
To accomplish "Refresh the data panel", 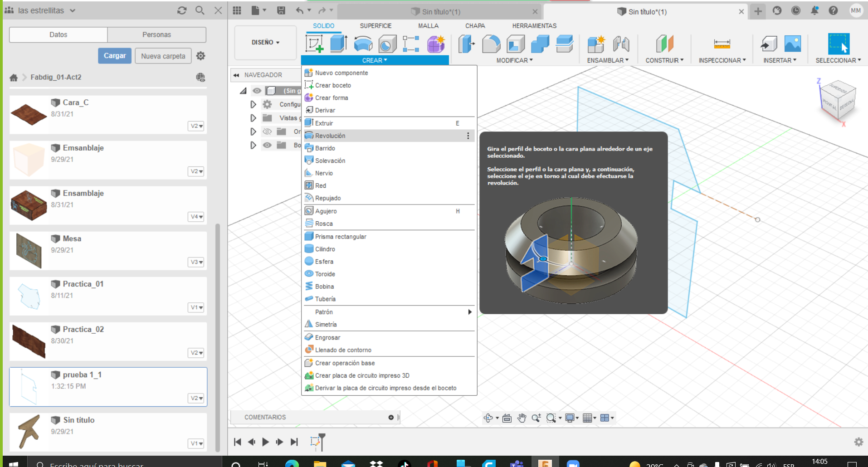I will (182, 10).
